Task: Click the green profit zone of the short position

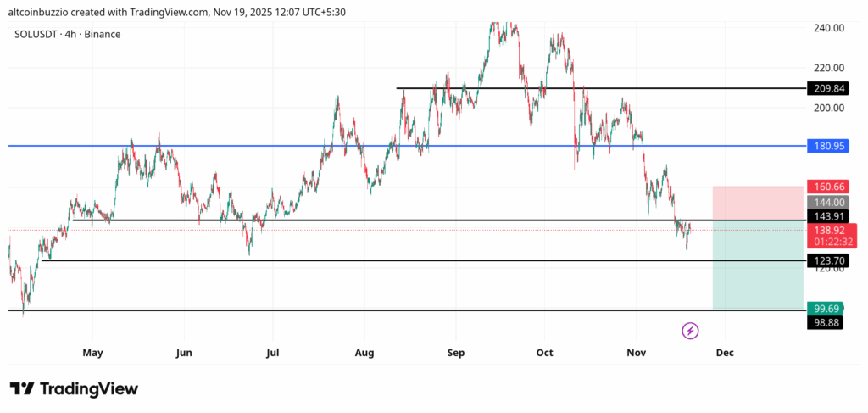Action: pyautogui.click(x=757, y=265)
